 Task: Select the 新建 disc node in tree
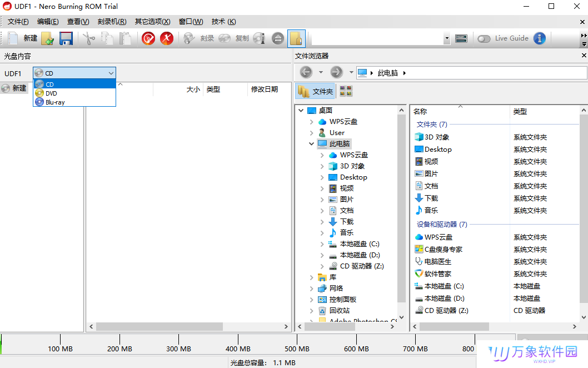point(14,88)
